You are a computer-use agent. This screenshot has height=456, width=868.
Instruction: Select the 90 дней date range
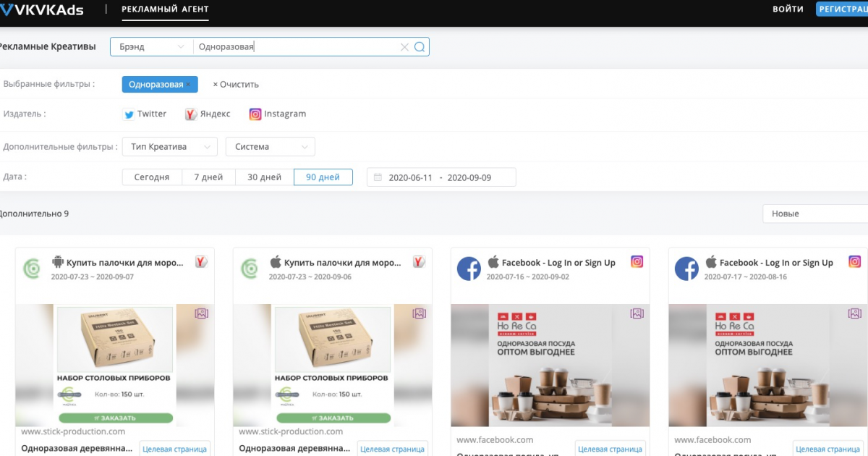pos(323,177)
